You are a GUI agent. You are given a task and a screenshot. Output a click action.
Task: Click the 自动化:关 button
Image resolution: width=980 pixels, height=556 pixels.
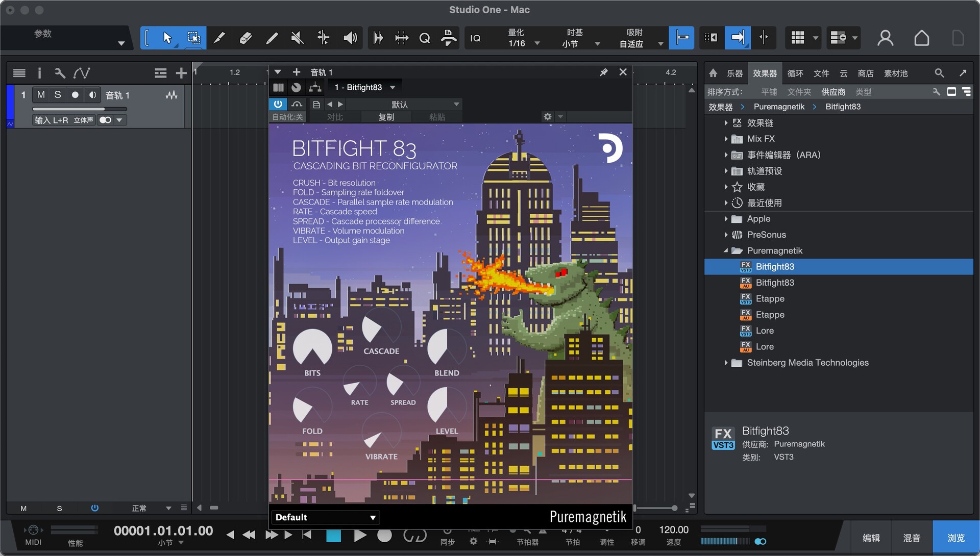[287, 117]
